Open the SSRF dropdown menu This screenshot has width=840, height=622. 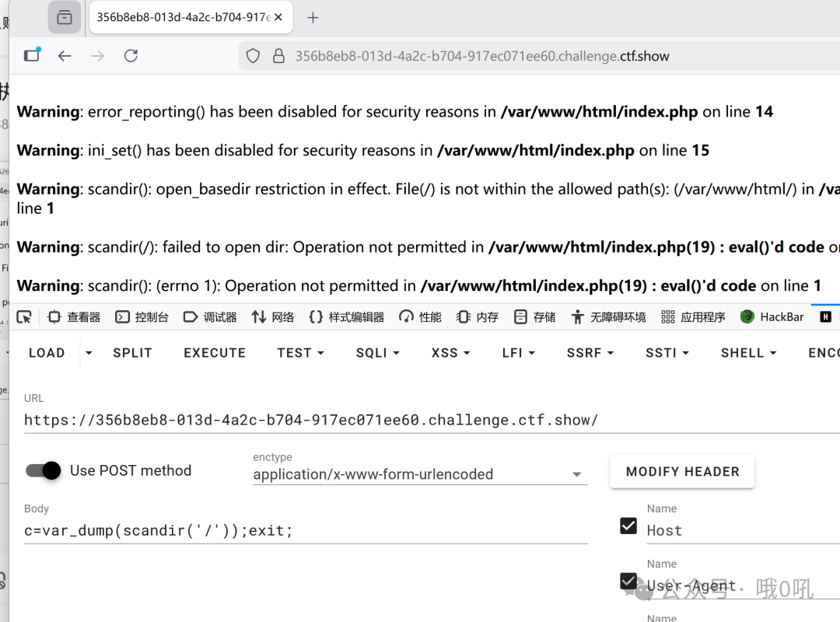click(590, 353)
